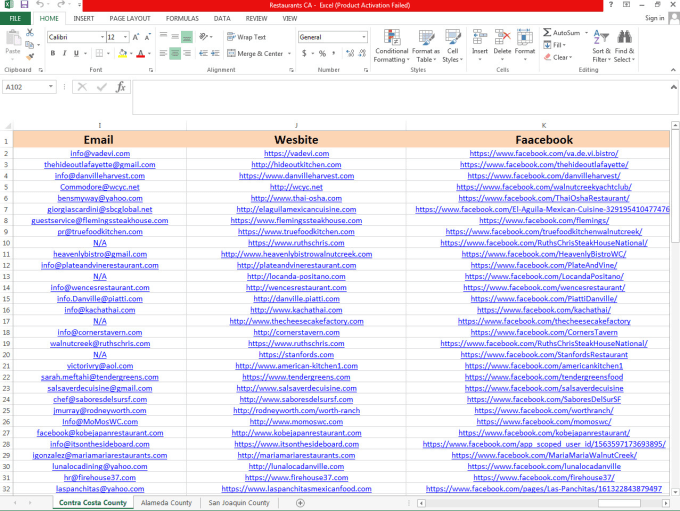Toggle Italic formatting
This screenshot has width=680, height=511.
(65, 53)
